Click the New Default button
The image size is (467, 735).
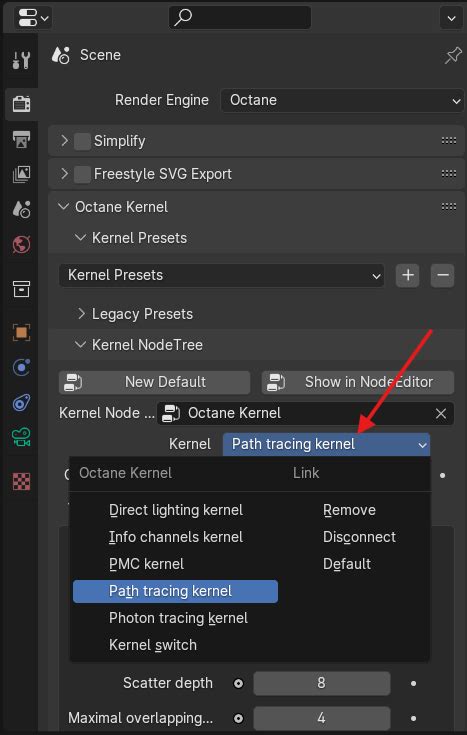coord(154,382)
